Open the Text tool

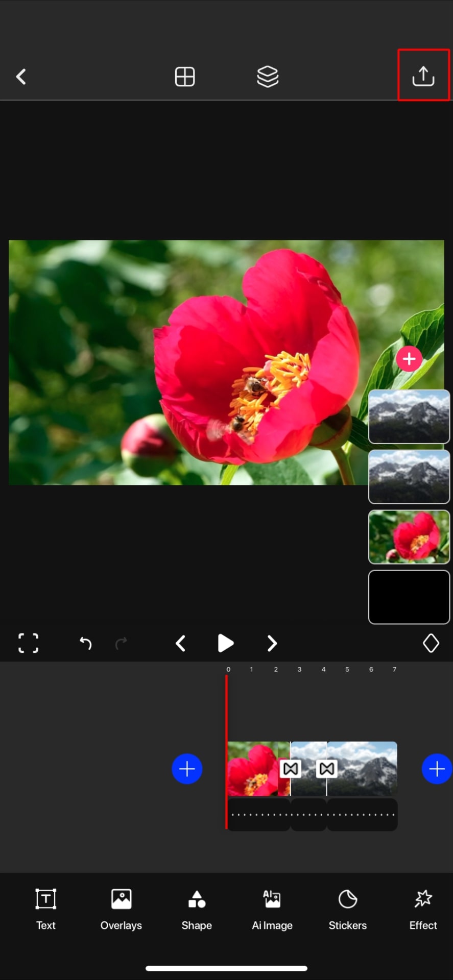pos(45,909)
